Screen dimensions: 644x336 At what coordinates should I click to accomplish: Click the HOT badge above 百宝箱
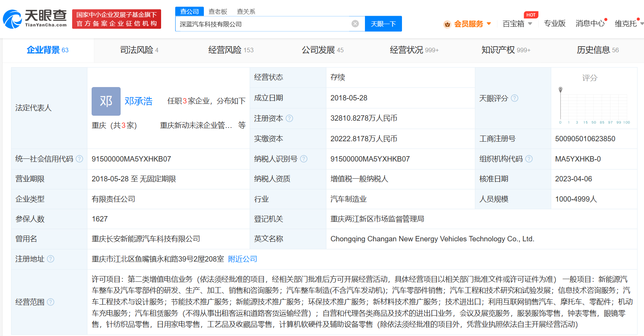531,15
